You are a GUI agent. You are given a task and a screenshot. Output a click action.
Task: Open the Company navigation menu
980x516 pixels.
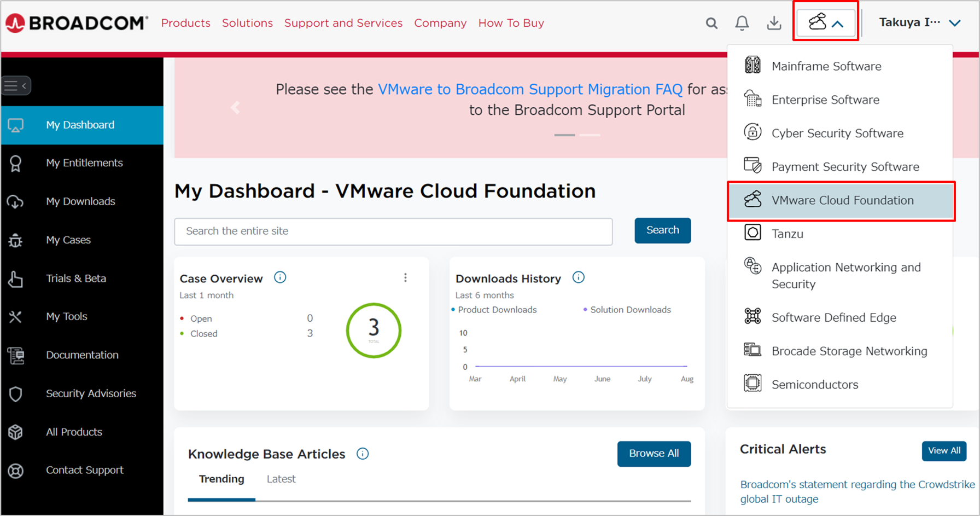[x=440, y=23]
